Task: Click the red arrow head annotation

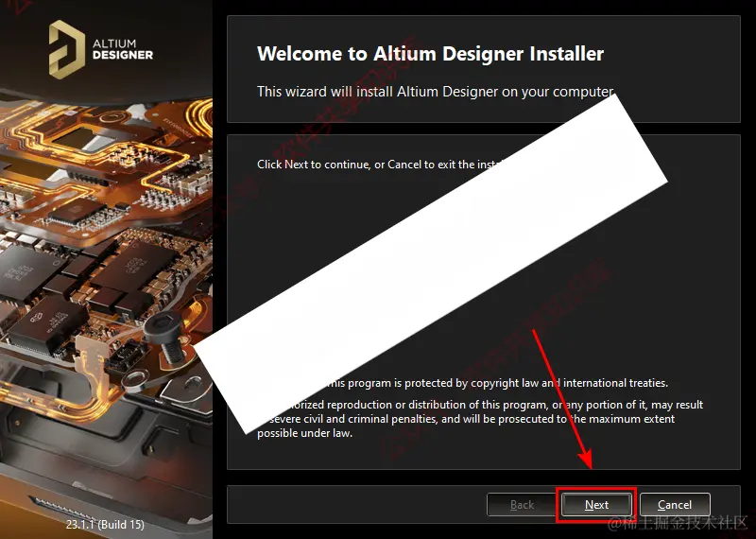Action: [x=585, y=458]
